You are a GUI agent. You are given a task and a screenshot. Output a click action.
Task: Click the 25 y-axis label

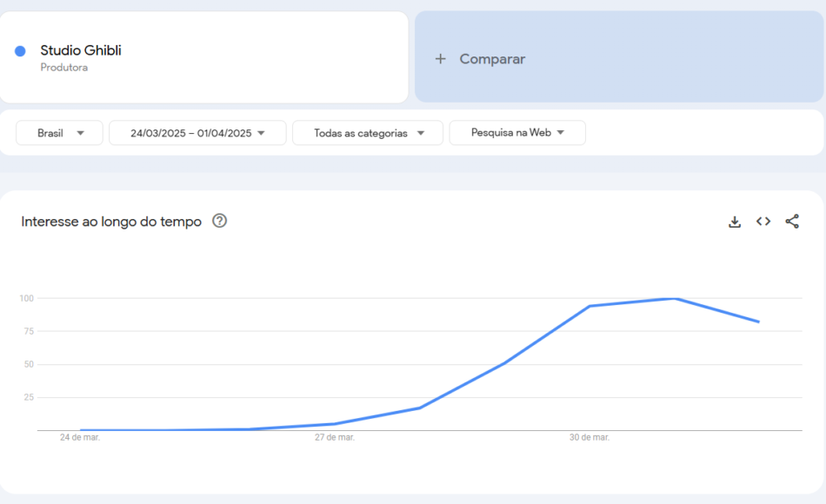point(29,398)
